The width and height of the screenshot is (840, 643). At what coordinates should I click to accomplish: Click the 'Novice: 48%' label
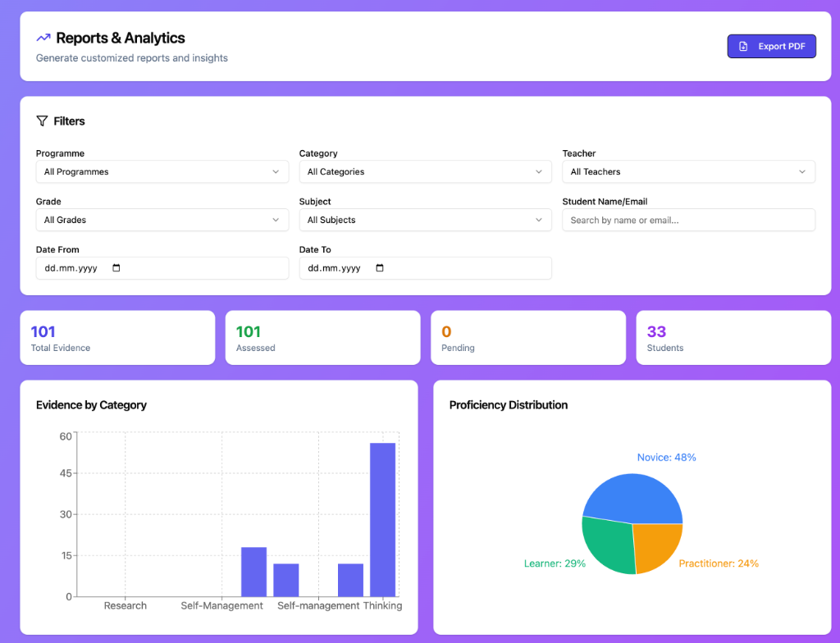click(x=666, y=457)
